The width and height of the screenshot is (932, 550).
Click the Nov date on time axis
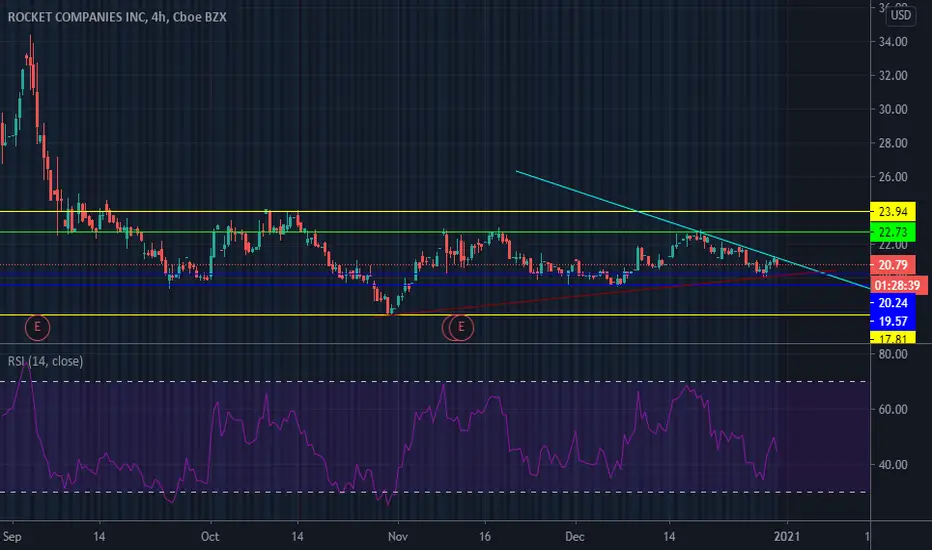pyautogui.click(x=398, y=536)
